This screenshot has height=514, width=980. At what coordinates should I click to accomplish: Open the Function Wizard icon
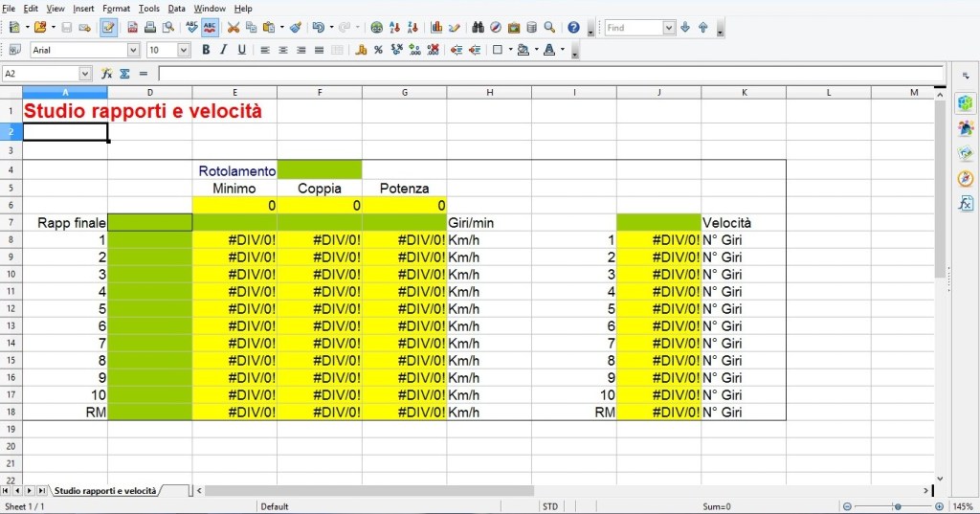pyautogui.click(x=107, y=74)
